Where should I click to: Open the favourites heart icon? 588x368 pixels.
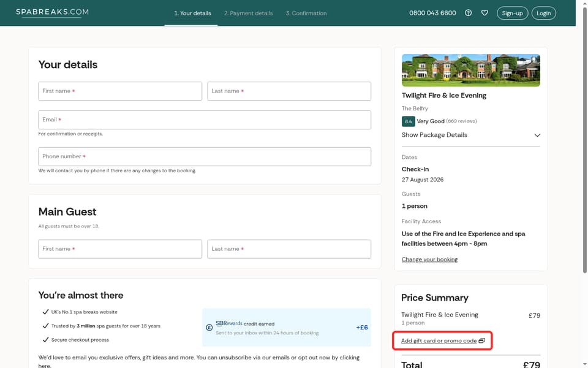pyautogui.click(x=484, y=13)
